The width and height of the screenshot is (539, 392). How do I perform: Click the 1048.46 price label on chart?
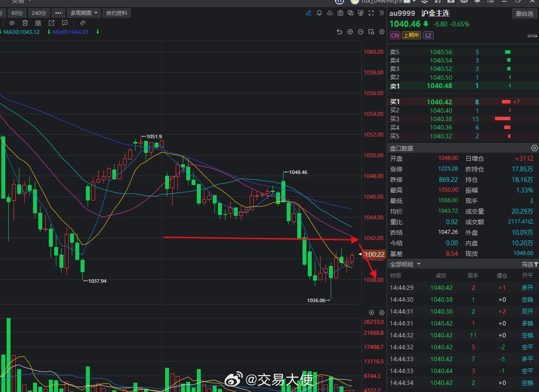[299, 172]
